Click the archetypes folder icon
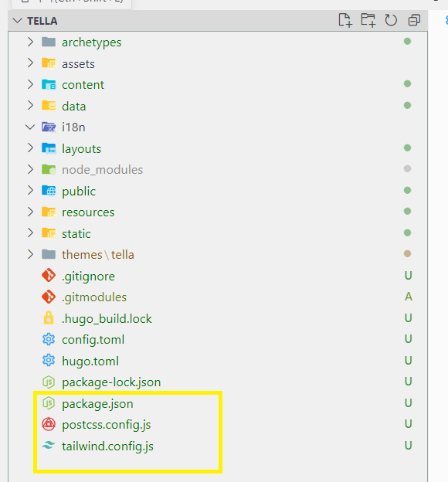The image size is (448, 482). [49, 42]
